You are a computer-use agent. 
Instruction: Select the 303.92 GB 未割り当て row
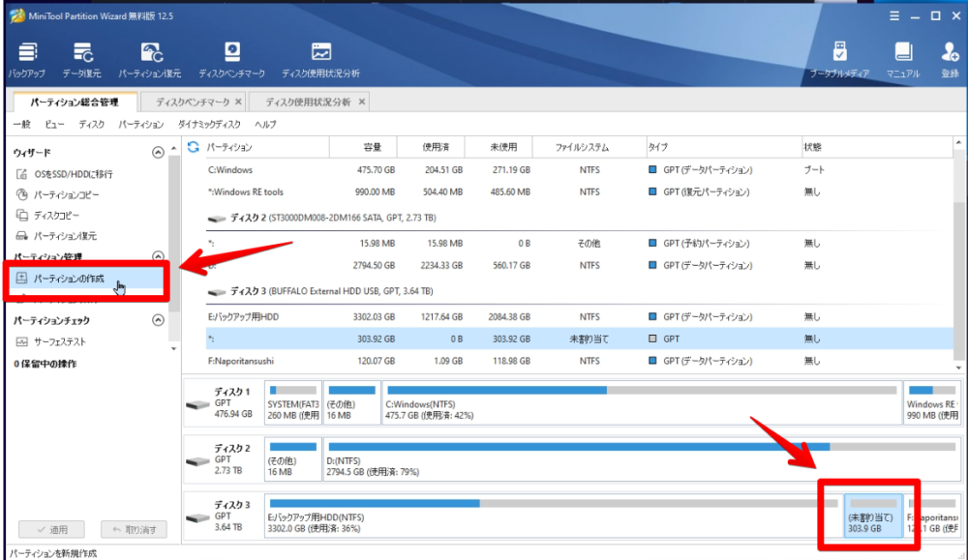point(579,339)
